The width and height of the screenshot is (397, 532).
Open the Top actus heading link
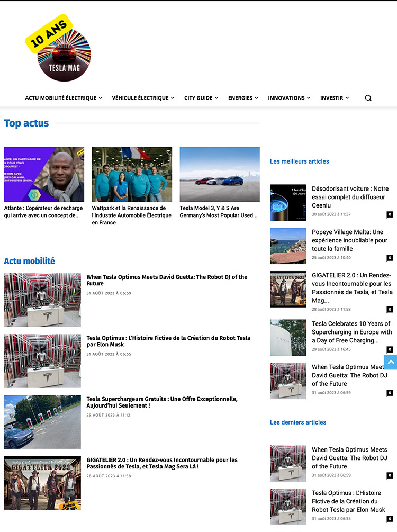pos(26,123)
